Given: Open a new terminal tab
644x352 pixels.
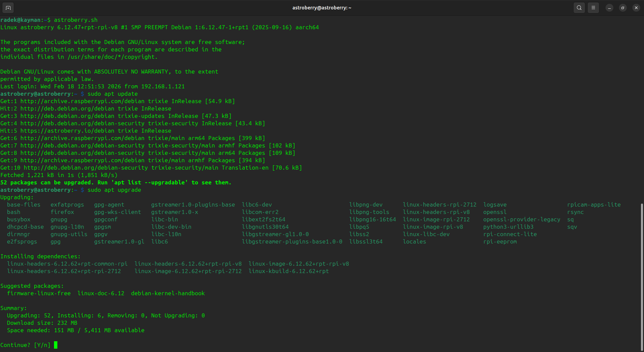Looking at the screenshot, I should tap(8, 8).
